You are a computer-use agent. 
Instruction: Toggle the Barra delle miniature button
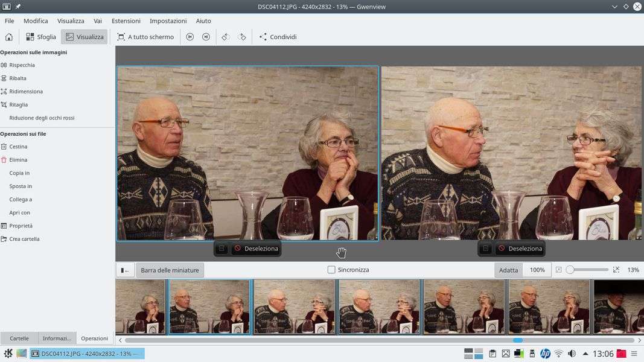pos(170,270)
